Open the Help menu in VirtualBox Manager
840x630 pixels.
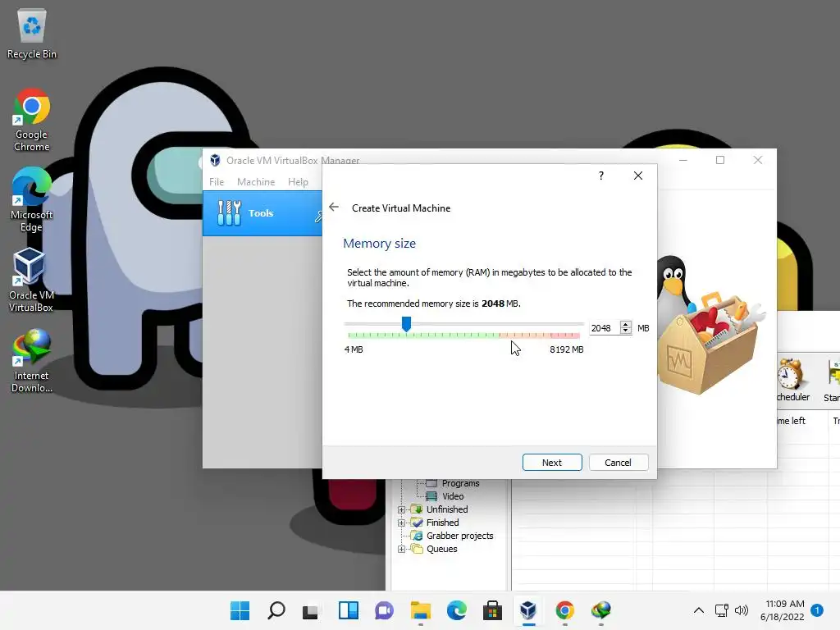pyautogui.click(x=298, y=181)
